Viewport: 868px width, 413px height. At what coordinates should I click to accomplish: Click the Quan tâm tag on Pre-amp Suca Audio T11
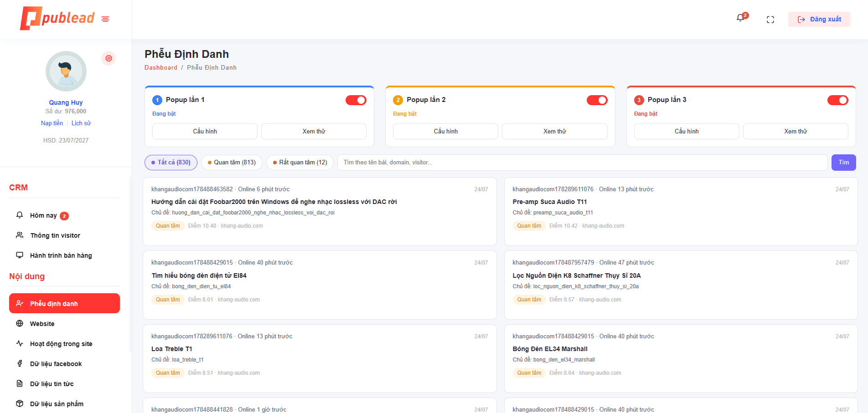[529, 226]
